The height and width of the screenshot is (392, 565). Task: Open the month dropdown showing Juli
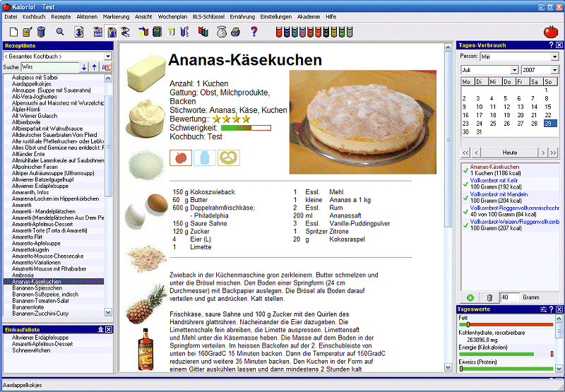(489, 70)
